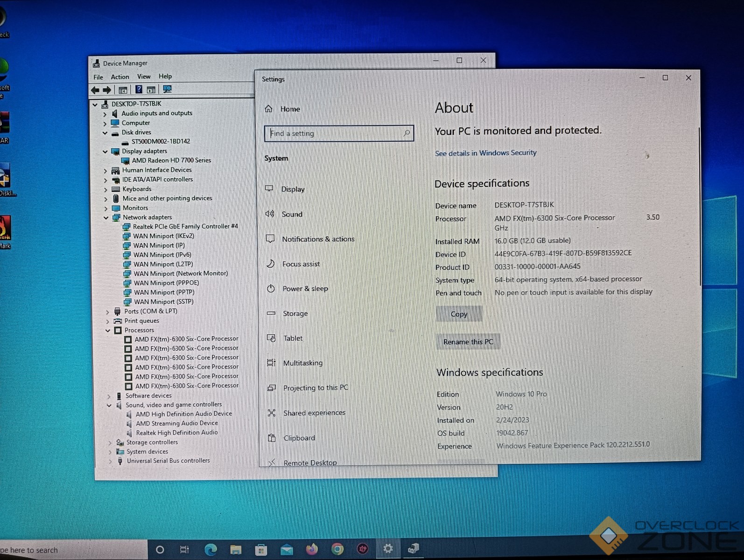The image size is (744, 560).
Task: Click the Back arrow in Device Manager toolbar
Action: [95, 90]
